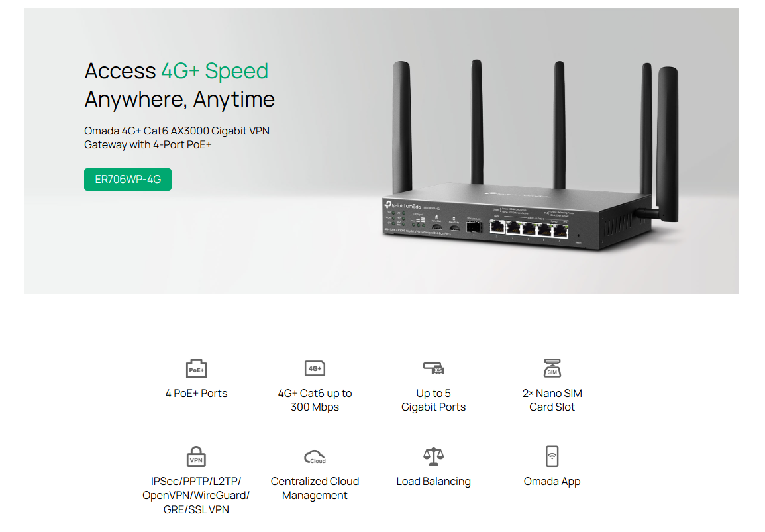Click the 'Centralized Cloud Management' label
Screen dimensions: 765x532
(315, 488)
